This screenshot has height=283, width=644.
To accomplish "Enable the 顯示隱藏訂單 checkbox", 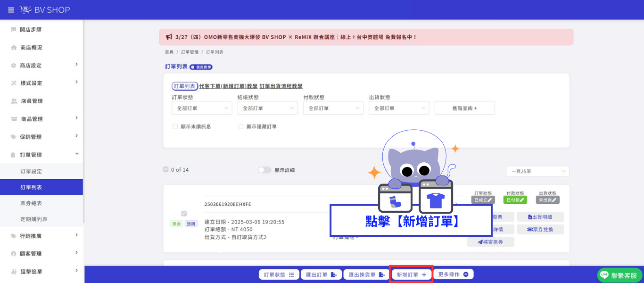I will coord(241,126).
